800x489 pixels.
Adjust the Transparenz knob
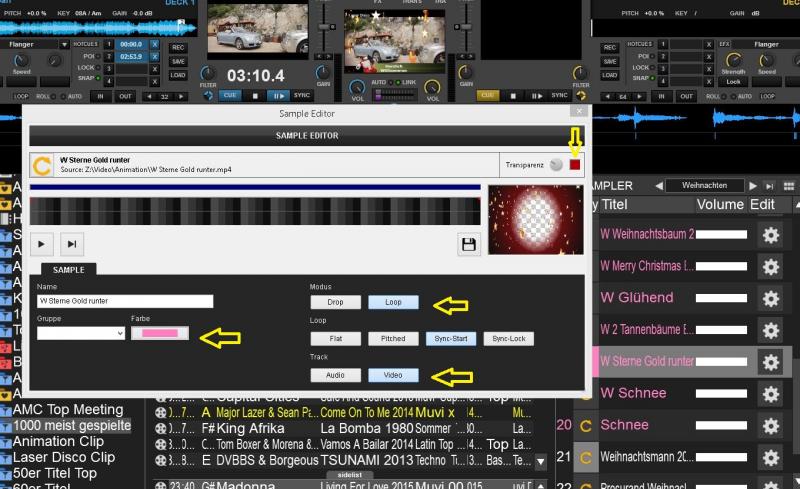tap(556, 165)
